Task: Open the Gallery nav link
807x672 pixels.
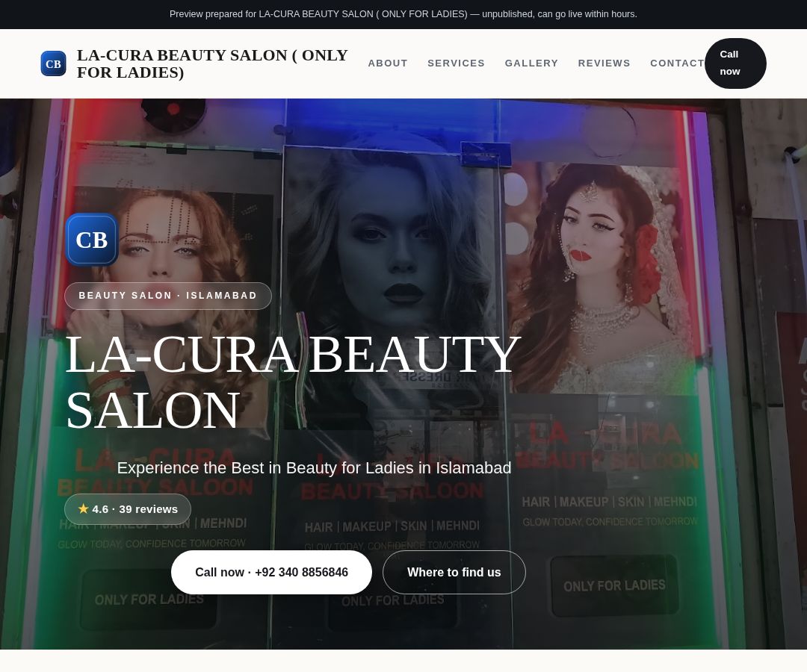Action: tap(531, 63)
